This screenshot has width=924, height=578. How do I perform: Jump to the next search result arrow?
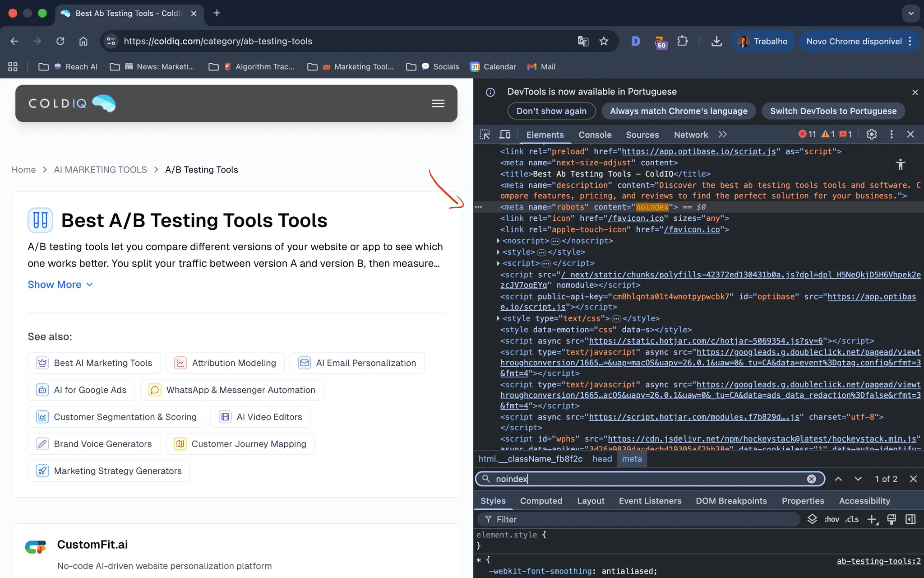[x=858, y=479]
